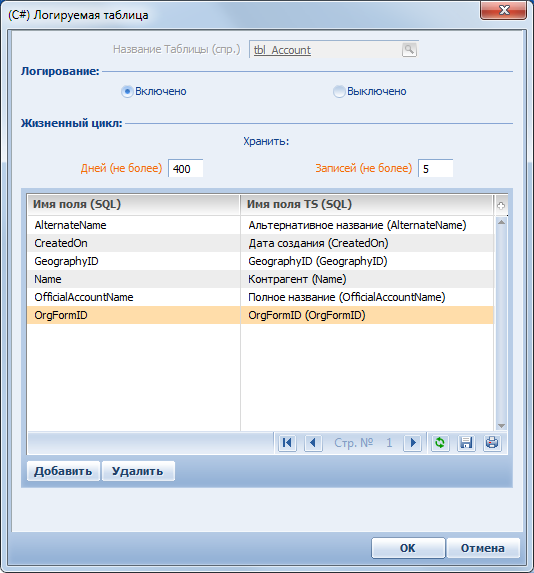Refresh the field list grid

[440, 443]
